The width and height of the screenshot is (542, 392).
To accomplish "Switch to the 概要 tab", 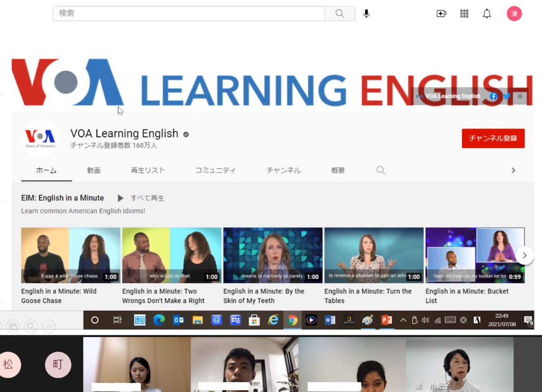I will tap(338, 170).
